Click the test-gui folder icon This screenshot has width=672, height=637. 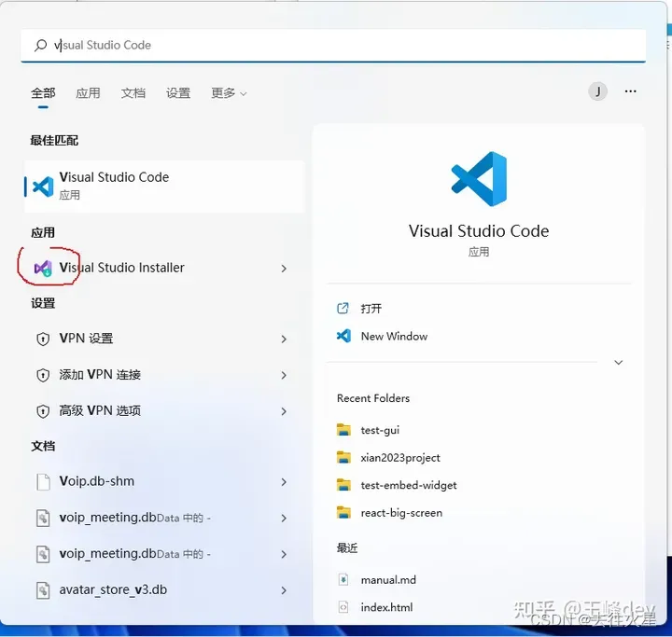pyautogui.click(x=343, y=430)
